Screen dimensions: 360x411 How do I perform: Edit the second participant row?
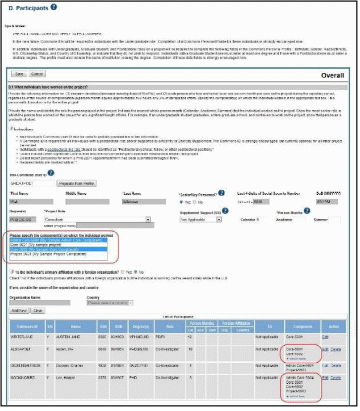coord(325,349)
